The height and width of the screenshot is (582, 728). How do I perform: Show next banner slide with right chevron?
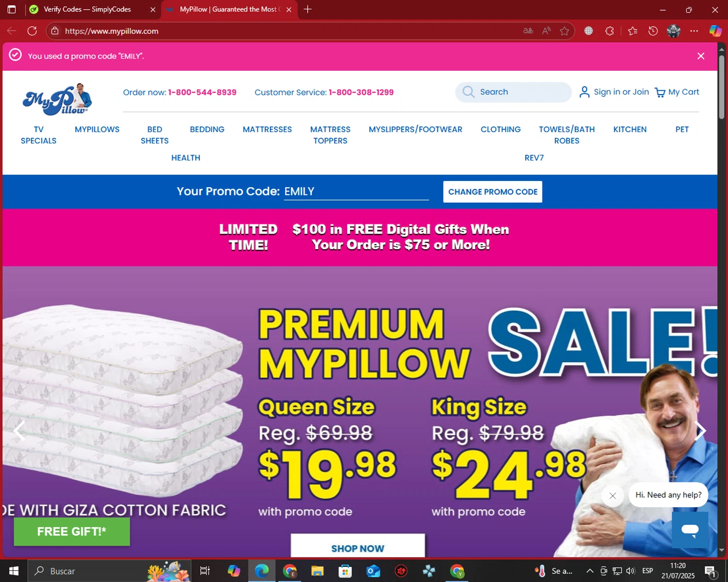pos(700,431)
